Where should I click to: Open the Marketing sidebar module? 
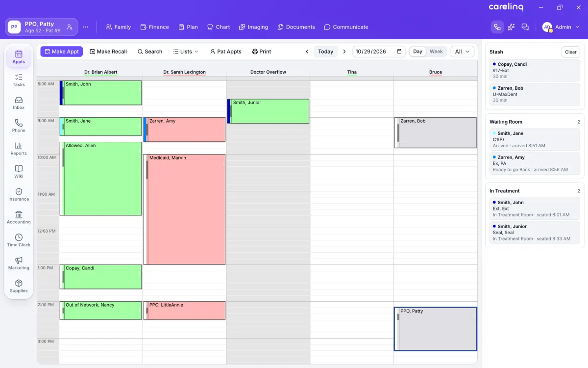(19, 263)
